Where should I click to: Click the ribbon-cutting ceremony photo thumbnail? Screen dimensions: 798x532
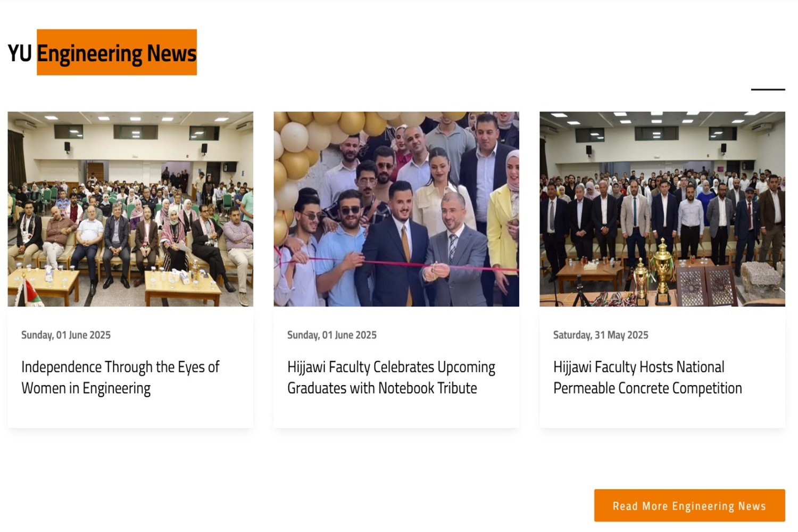click(396, 209)
